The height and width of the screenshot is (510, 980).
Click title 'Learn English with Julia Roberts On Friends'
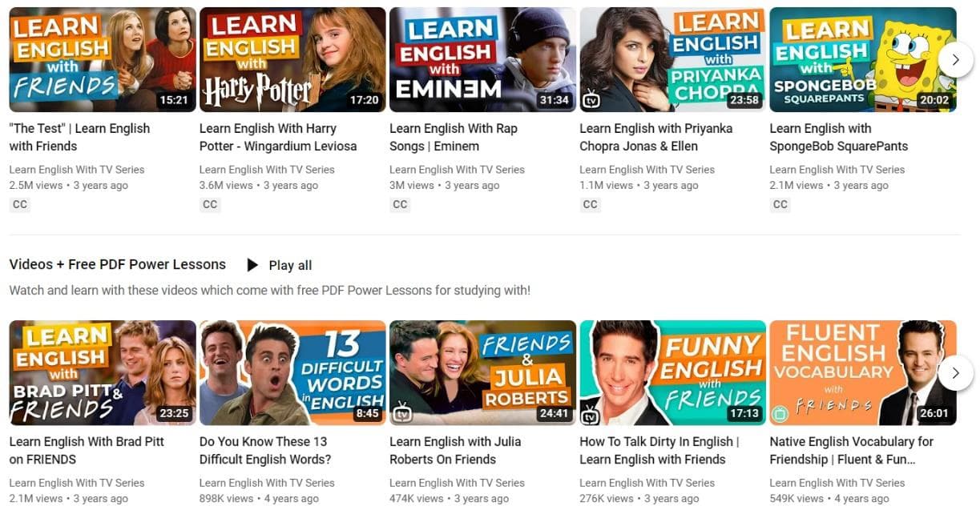(x=455, y=450)
